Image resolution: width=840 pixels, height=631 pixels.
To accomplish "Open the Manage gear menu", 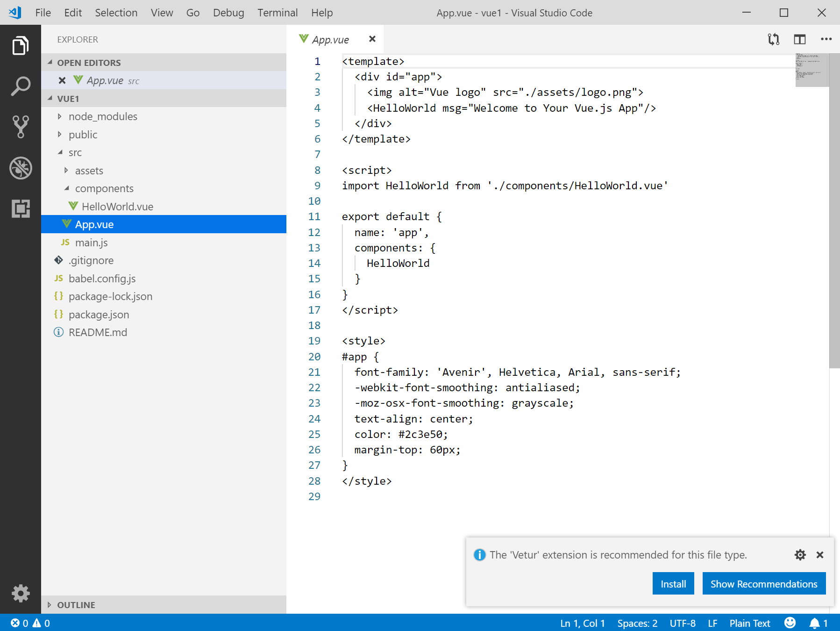I will [21, 593].
